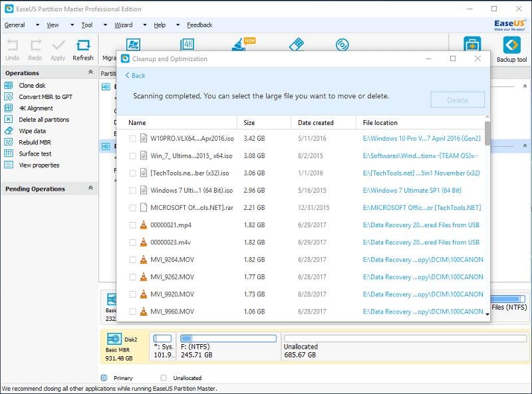The width and height of the screenshot is (532, 394).
Task: Open the General menu dropdown
Action: click(15, 25)
